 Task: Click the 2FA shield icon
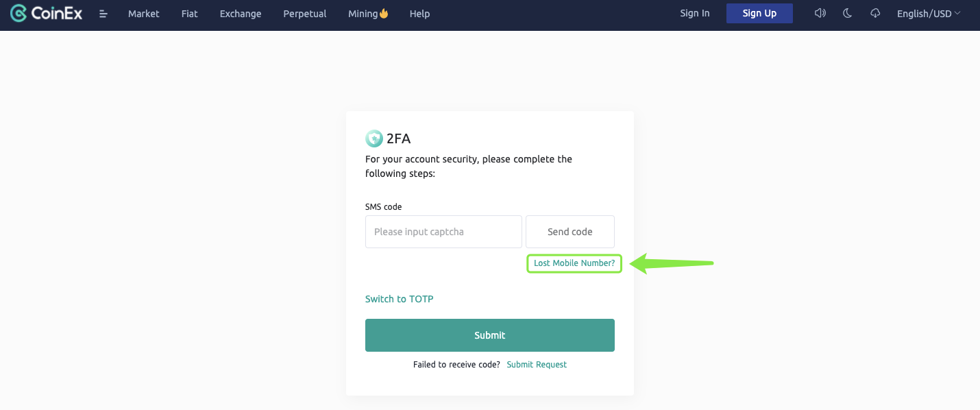pyautogui.click(x=374, y=138)
